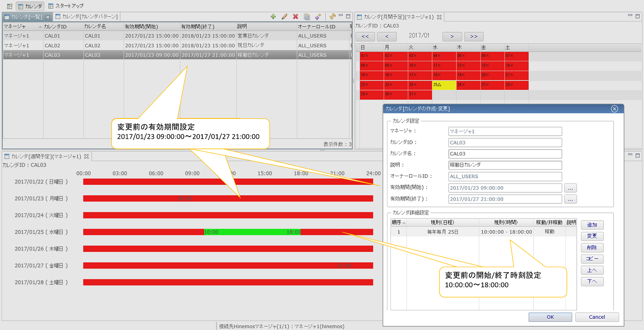Edit CAL03 using the pencil icon
Image resolution: width=644 pixels, height=330 pixels.
click(x=284, y=17)
